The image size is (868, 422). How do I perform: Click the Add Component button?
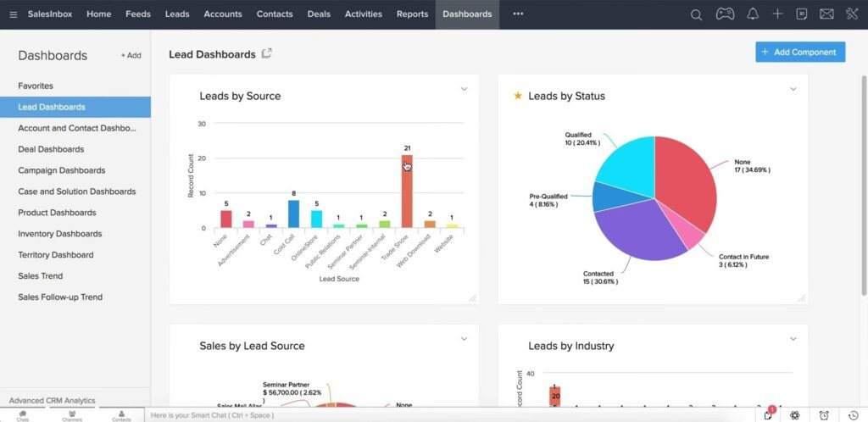[800, 52]
